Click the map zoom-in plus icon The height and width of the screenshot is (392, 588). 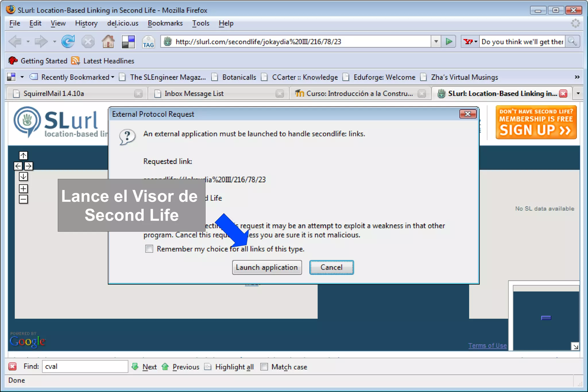(23, 189)
